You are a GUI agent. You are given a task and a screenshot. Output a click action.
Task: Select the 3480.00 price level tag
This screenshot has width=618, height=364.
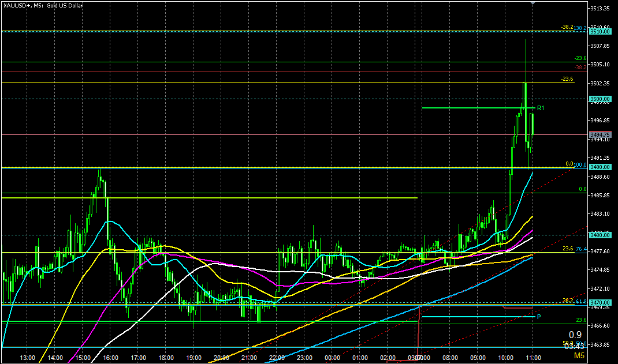[x=600, y=235]
